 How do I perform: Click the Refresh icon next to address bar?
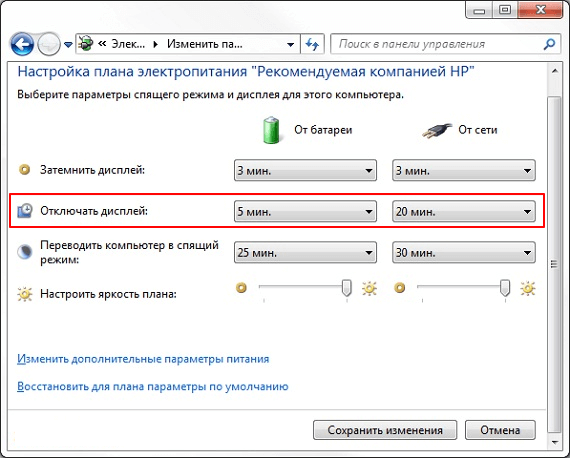pyautogui.click(x=312, y=44)
